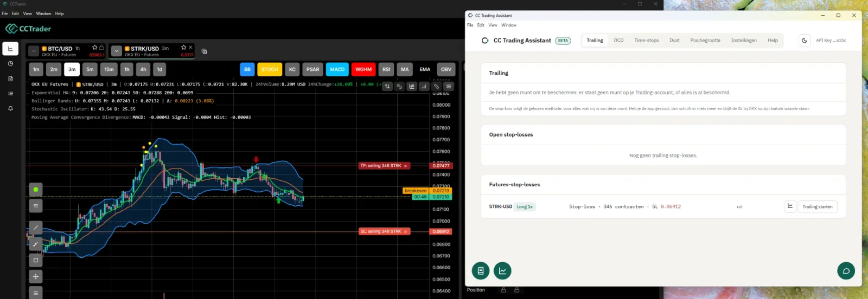Toggle the BB indicator
The image size is (868, 299).
tap(247, 69)
